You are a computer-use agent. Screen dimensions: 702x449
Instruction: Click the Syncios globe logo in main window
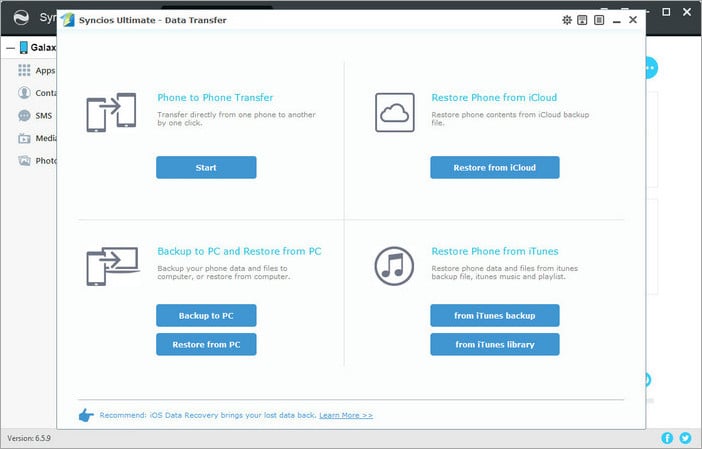(x=21, y=18)
